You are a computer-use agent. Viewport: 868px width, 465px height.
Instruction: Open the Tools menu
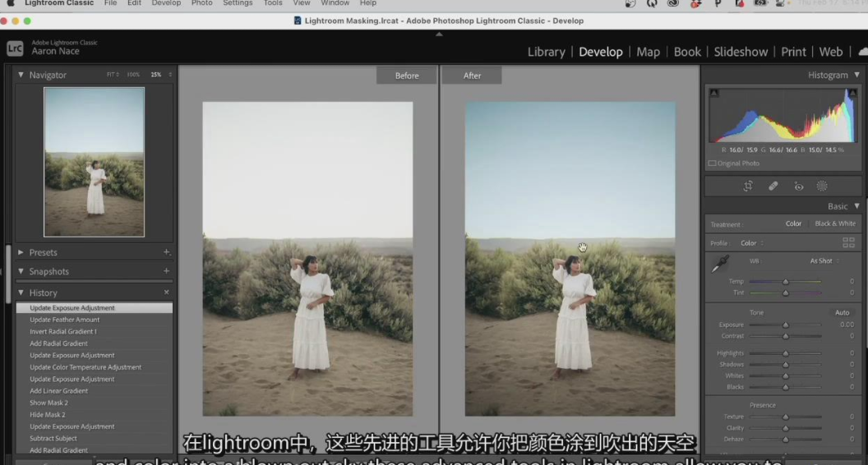tap(273, 3)
